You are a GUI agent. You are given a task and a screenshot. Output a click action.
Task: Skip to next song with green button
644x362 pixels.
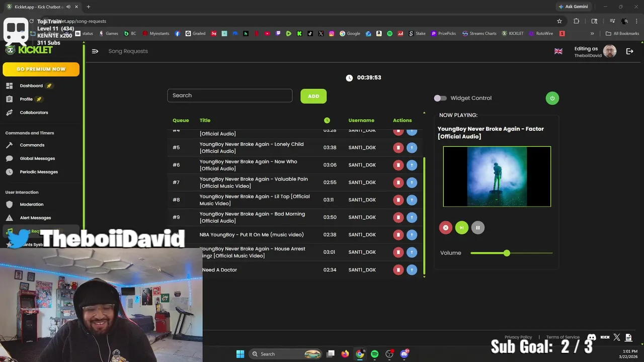pyautogui.click(x=461, y=228)
